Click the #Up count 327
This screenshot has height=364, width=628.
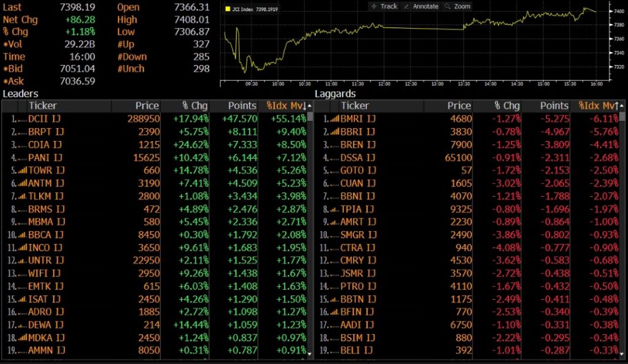[x=201, y=44]
